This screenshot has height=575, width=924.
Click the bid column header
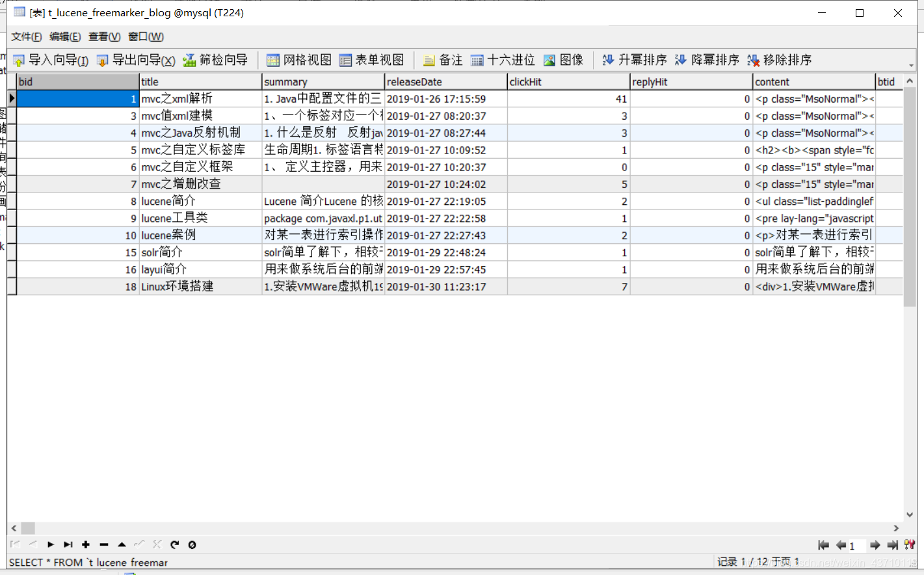(x=77, y=81)
